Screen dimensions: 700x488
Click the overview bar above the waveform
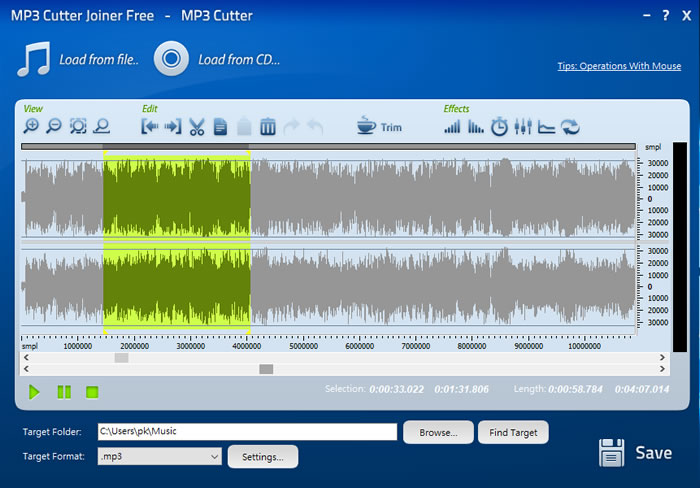[328, 146]
